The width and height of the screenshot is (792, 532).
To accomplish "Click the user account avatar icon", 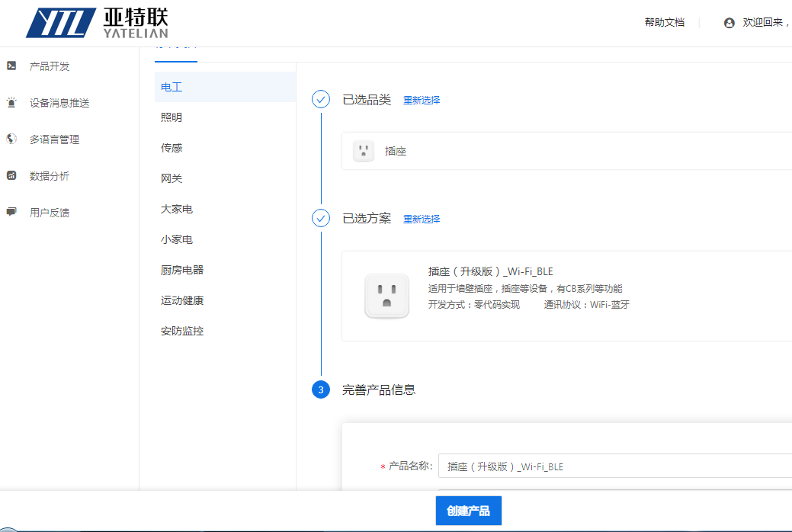I will 729,23.
